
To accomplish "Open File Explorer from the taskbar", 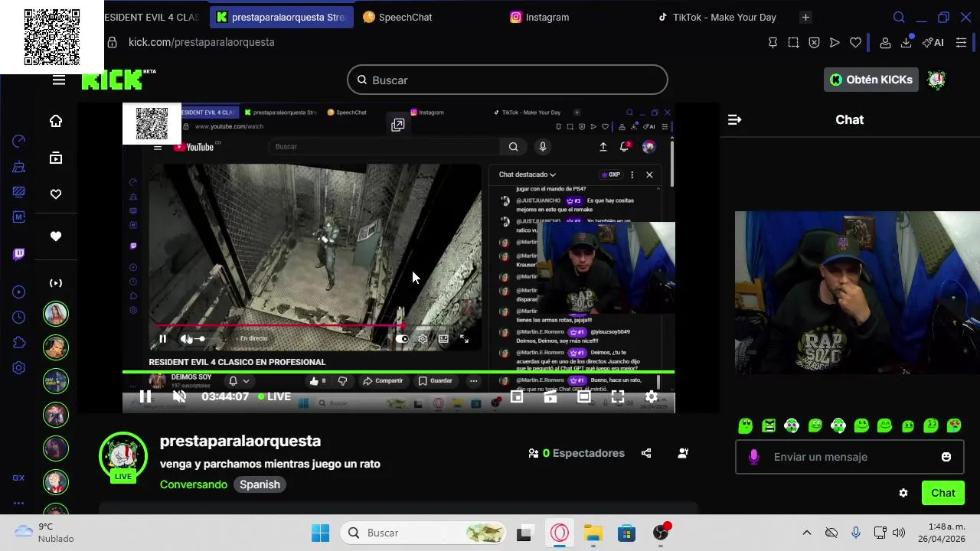I will [593, 533].
